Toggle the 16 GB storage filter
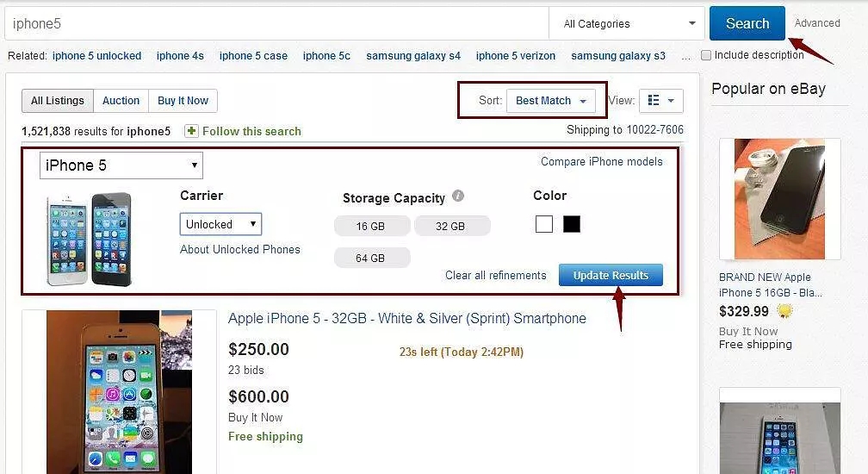The width and height of the screenshot is (868, 474). coord(372,226)
